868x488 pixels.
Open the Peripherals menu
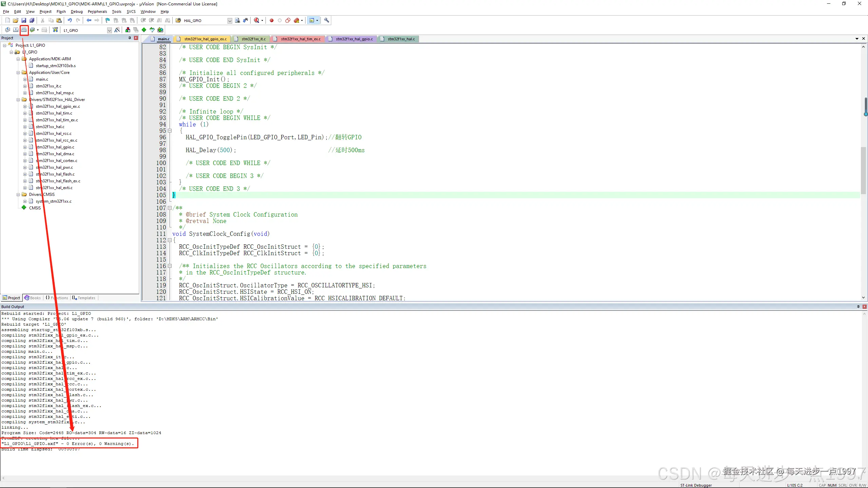pos(97,12)
